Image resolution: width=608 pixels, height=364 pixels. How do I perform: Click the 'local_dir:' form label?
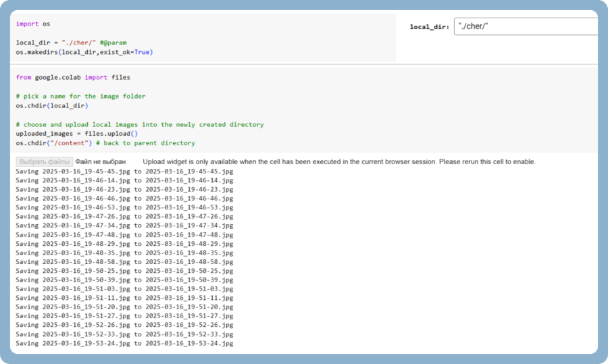click(x=429, y=27)
